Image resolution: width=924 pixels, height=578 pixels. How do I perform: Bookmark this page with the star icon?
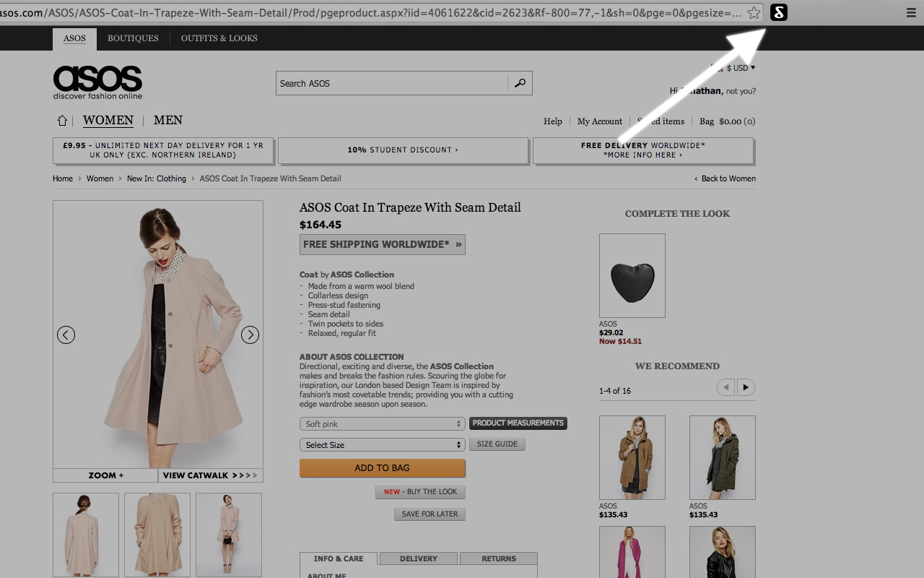click(754, 12)
